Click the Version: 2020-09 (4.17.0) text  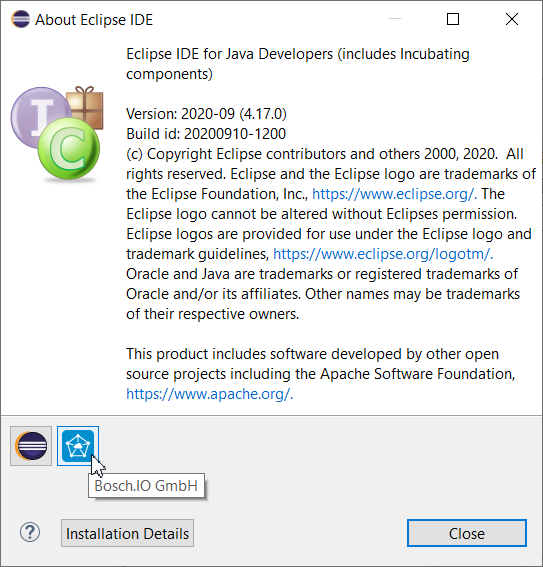coord(206,114)
